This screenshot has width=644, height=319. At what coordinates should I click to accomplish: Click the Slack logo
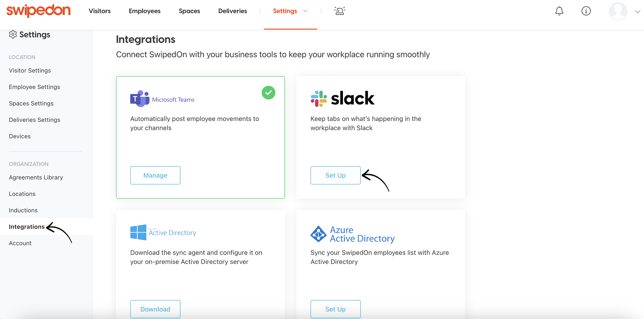342,98
